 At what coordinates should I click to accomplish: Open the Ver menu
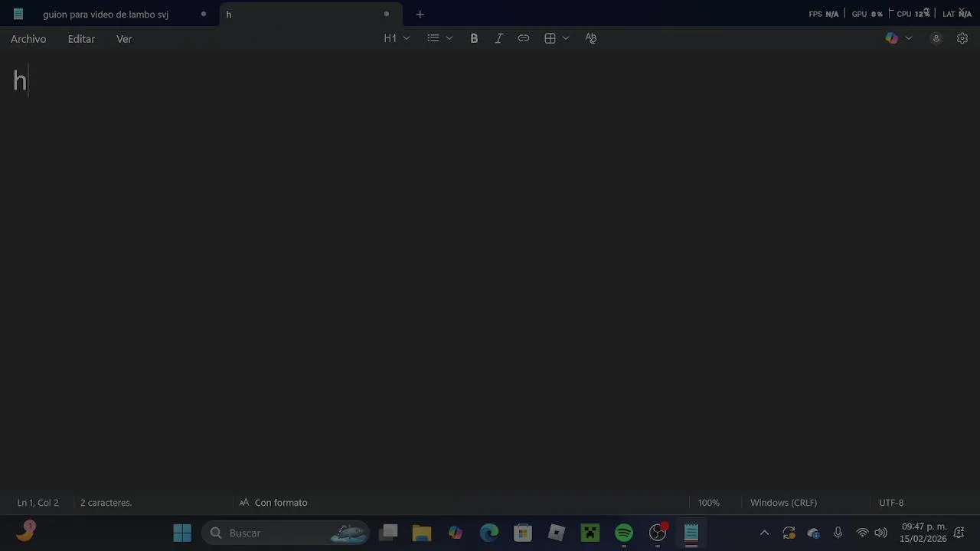124,39
